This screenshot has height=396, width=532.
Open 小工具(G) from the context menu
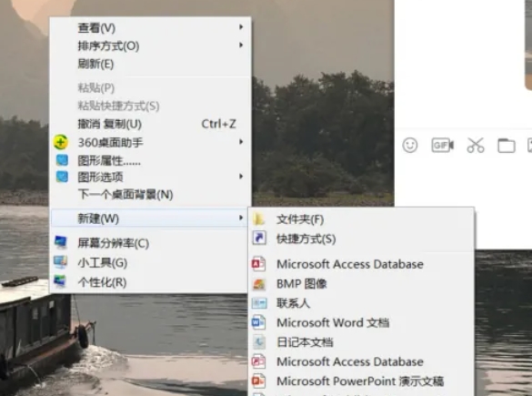(x=150, y=263)
